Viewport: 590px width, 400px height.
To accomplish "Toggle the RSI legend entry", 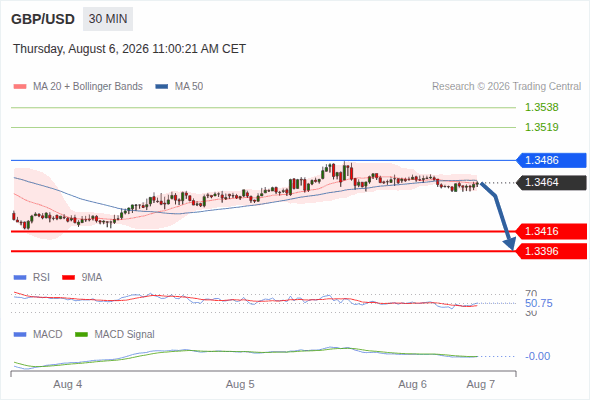I will [x=32, y=277].
